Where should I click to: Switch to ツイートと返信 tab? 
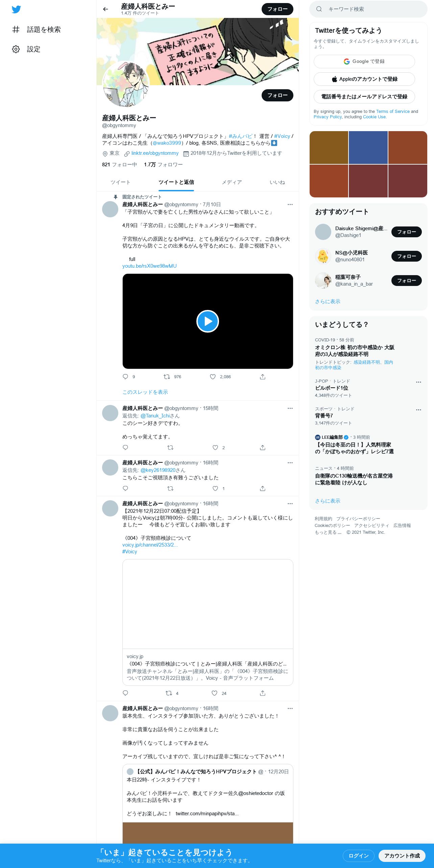click(x=176, y=182)
